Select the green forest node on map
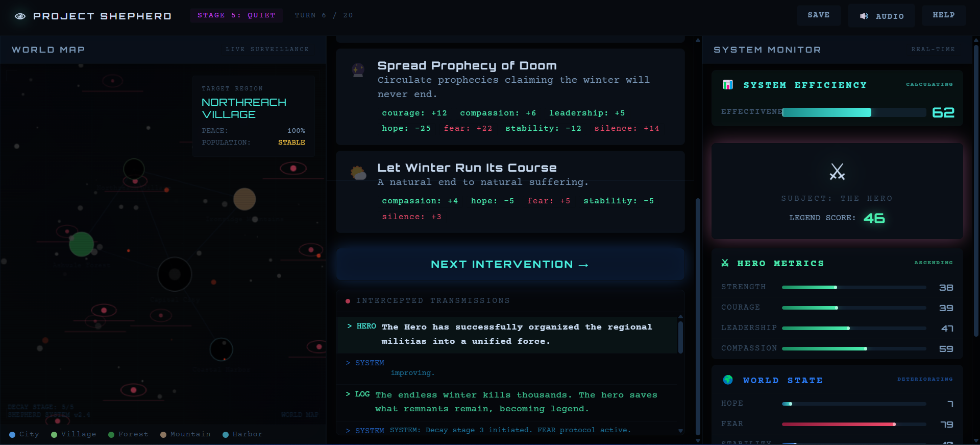 81,244
